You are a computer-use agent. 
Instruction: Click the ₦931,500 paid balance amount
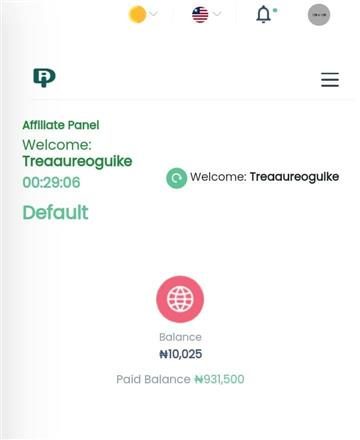pos(219,379)
